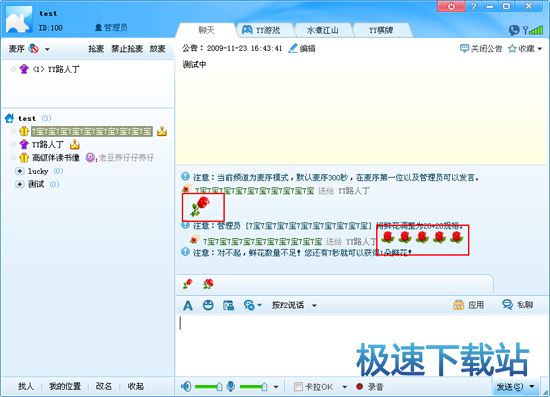This screenshot has width=550, height=397.
Task: Click the crown icon beside 7宝 user
Action: [x=162, y=131]
